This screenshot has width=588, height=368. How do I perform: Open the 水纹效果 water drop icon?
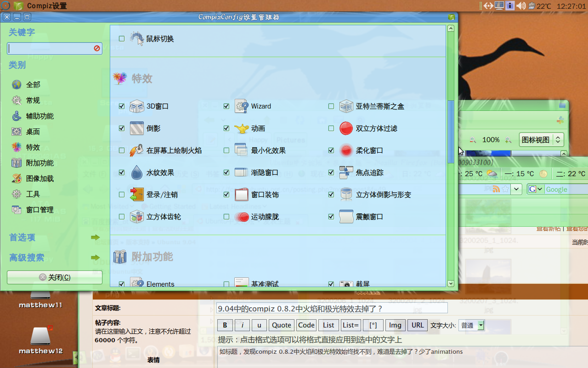pos(137,172)
